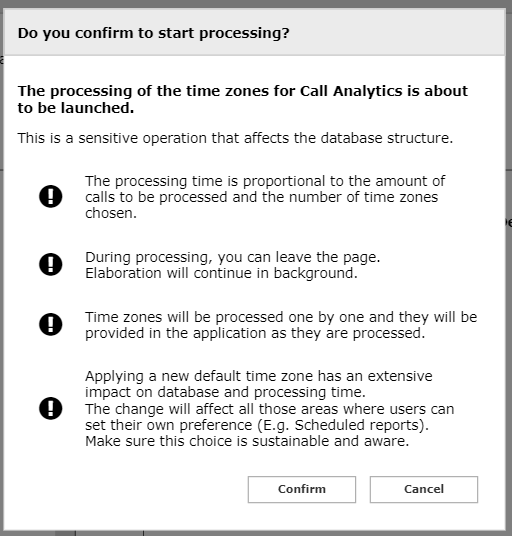
Task: Click the 'Applying a new default time zone' sentence
Action: 259,384
